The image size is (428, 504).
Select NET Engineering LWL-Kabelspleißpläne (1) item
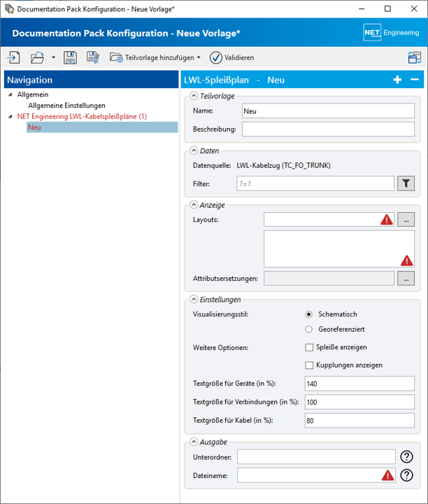point(82,116)
